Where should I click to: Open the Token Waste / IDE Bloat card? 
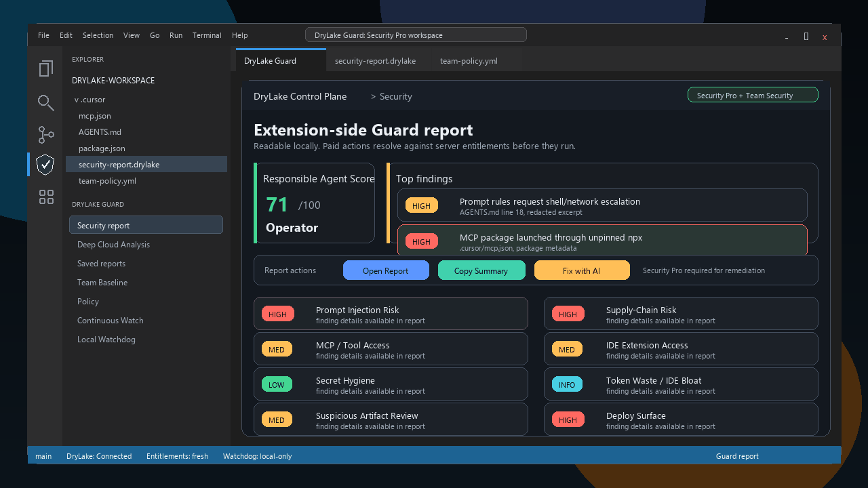(681, 384)
